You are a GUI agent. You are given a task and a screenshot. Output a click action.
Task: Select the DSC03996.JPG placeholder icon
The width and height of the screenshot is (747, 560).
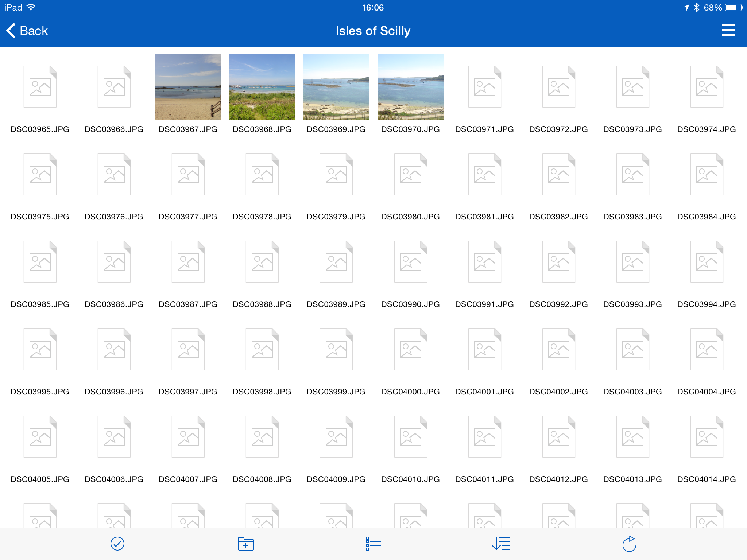point(114,349)
